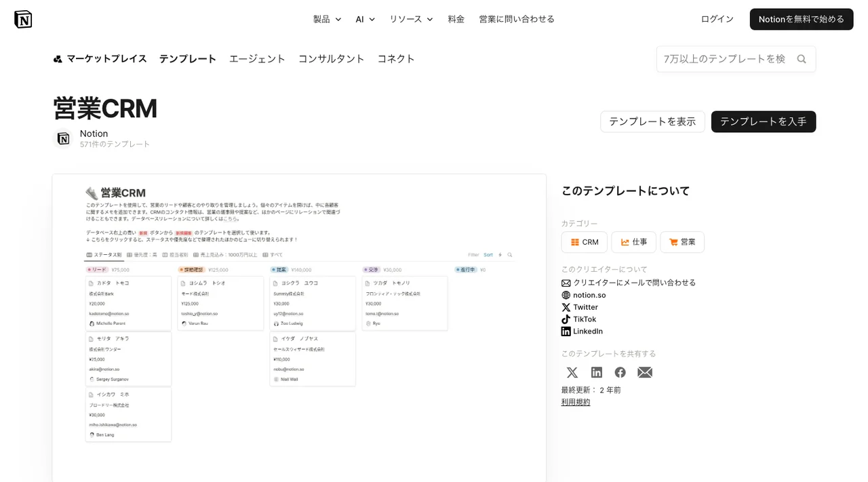Image resolution: width=868 pixels, height=482 pixels.
Task: Share template on X icon
Action: [x=572, y=372]
